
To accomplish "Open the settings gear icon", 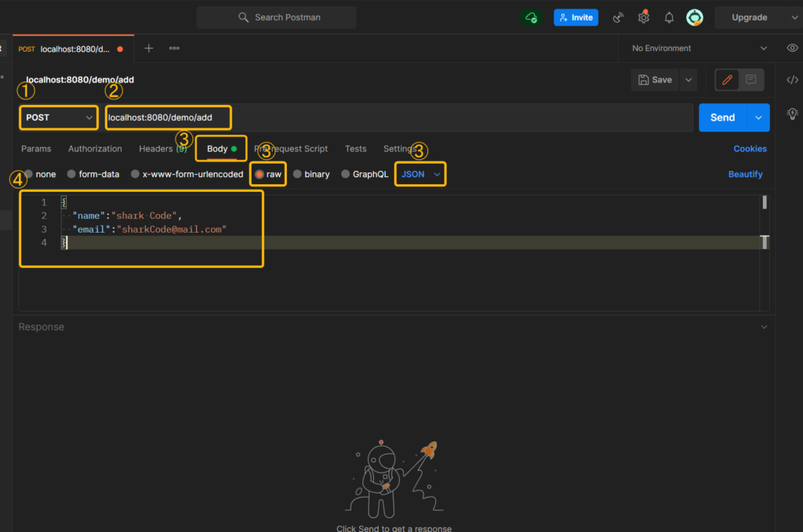I will click(x=644, y=17).
